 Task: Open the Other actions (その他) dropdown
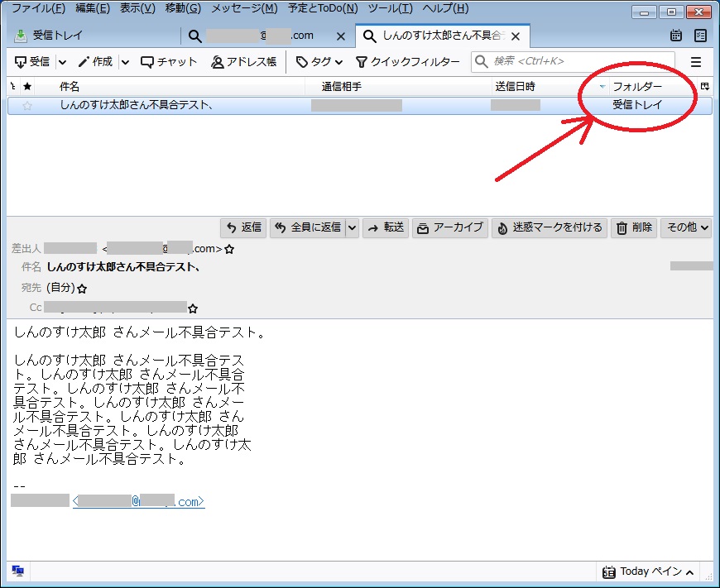click(x=687, y=227)
